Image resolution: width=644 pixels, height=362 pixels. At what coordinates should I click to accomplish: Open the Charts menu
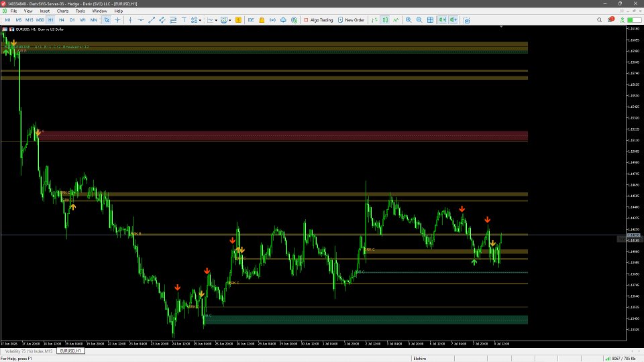(x=62, y=11)
